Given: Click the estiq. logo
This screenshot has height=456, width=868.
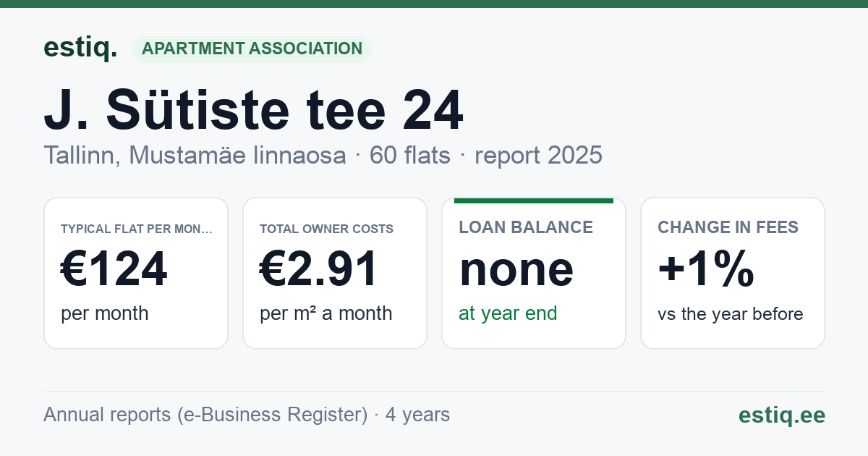Looking at the screenshot, I should (x=80, y=48).
